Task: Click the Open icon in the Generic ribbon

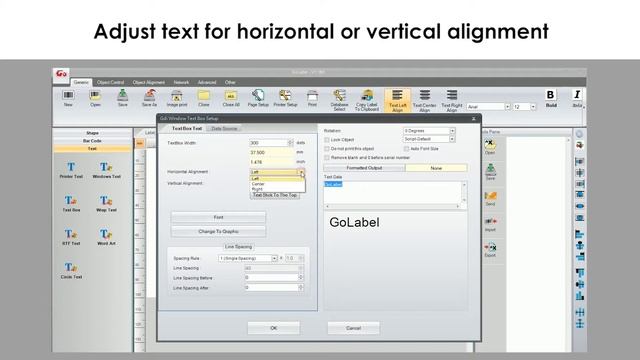Action: [95, 98]
